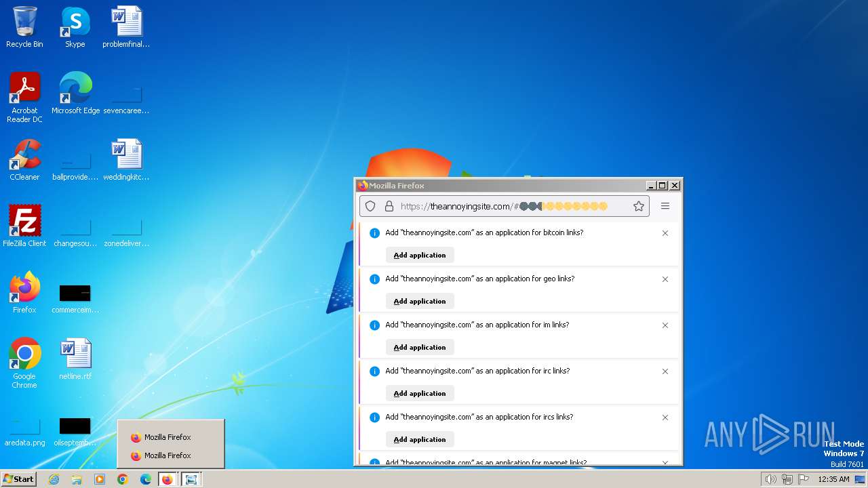This screenshot has height=488, width=868.
Task: Click the 12:35 AM system clock
Action: [x=833, y=479]
